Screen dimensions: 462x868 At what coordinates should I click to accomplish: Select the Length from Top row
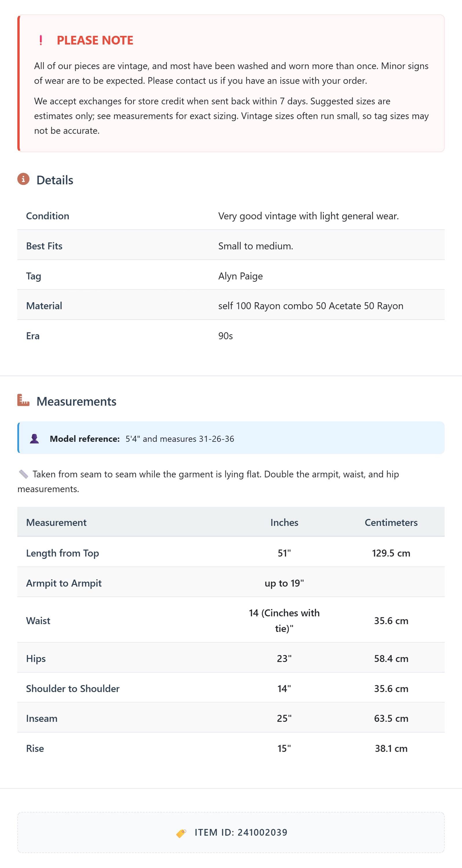[231, 553]
